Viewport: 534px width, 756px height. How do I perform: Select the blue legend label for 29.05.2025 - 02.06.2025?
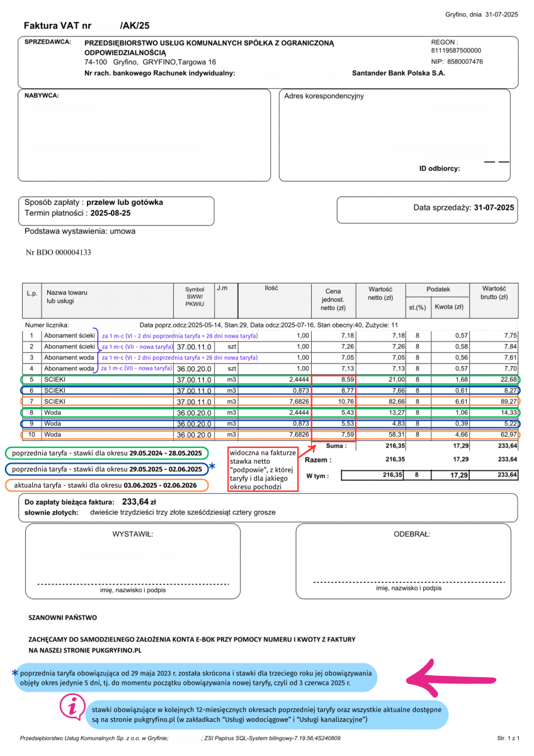[107, 469]
